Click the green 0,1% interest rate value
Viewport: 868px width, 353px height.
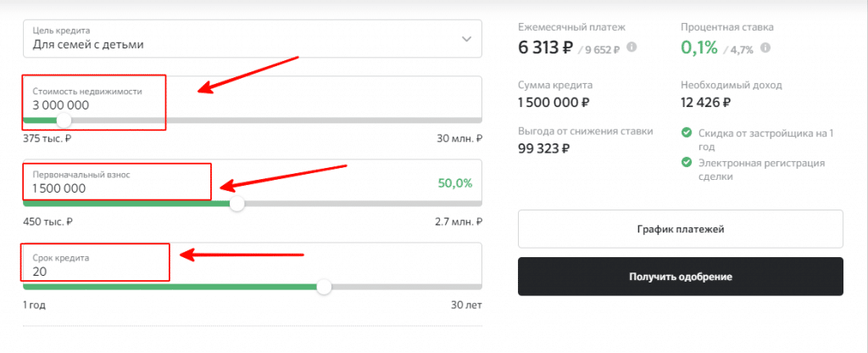[698, 48]
